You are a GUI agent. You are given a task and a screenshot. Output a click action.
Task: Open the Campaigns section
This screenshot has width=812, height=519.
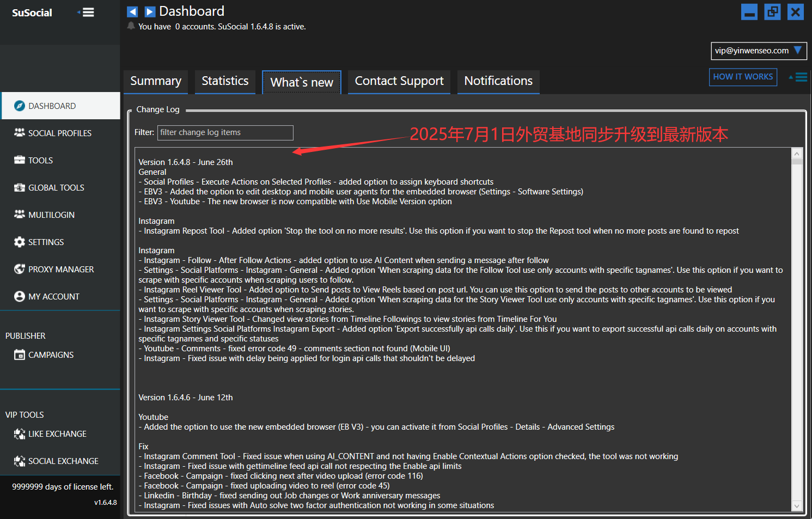pyautogui.click(x=60, y=355)
